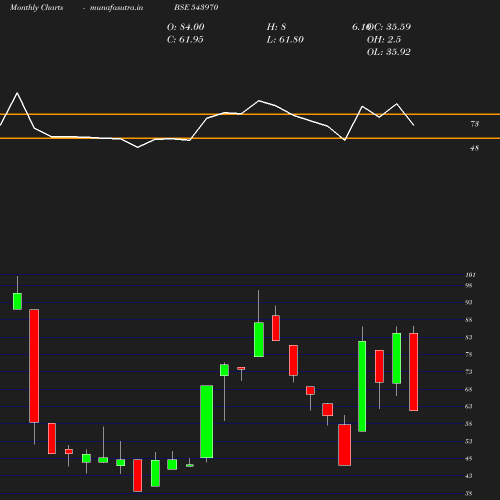Click the price axis label '101'
Screen dimensions: 500x500
(x=470, y=275)
